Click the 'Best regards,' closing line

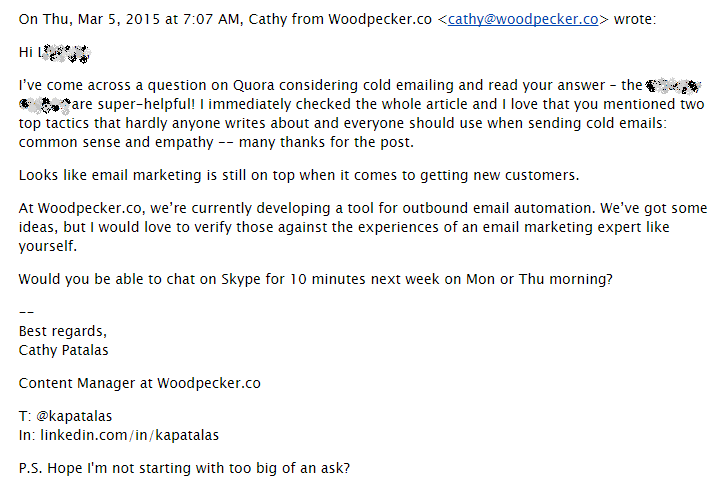[64, 331]
